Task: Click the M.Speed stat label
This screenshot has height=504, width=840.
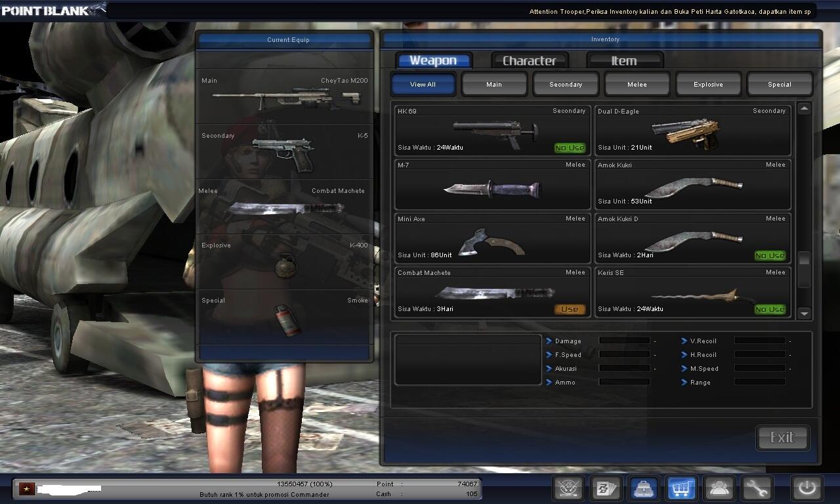Action: 704,369
